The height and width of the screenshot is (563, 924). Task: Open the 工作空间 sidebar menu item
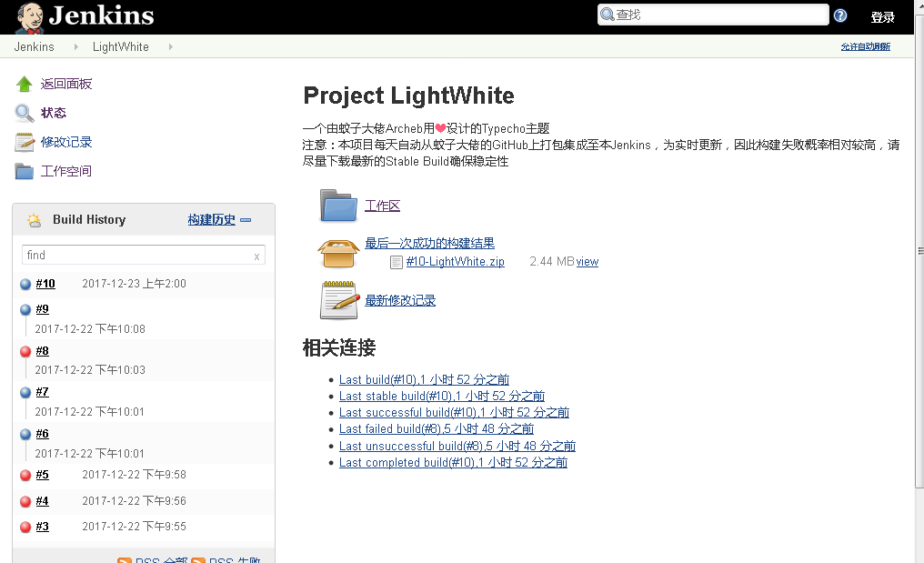66,171
